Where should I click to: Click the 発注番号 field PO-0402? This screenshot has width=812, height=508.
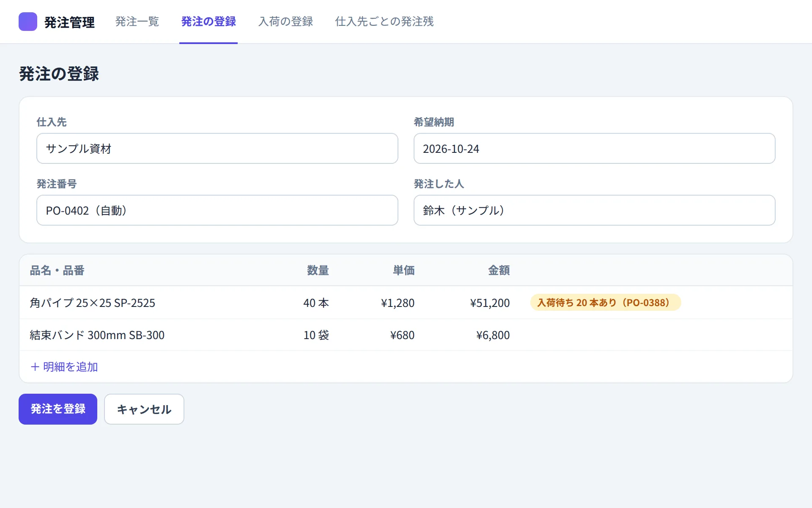pyautogui.click(x=217, y=210)
